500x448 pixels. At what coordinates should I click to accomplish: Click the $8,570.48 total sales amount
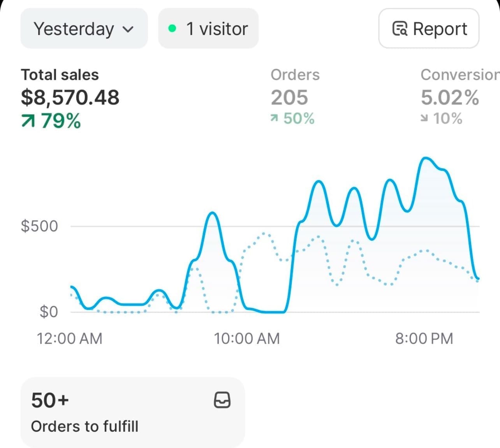click(x=70, y=97)
